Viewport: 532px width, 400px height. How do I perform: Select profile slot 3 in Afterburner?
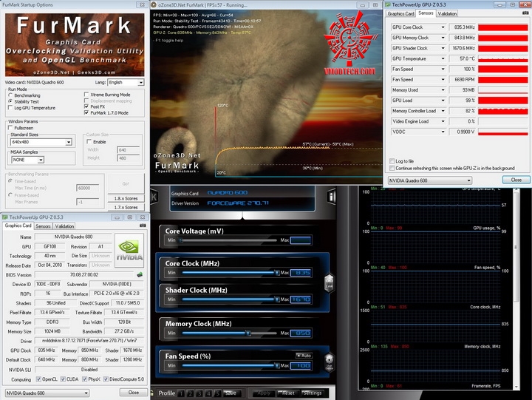[x=199, y=393]
